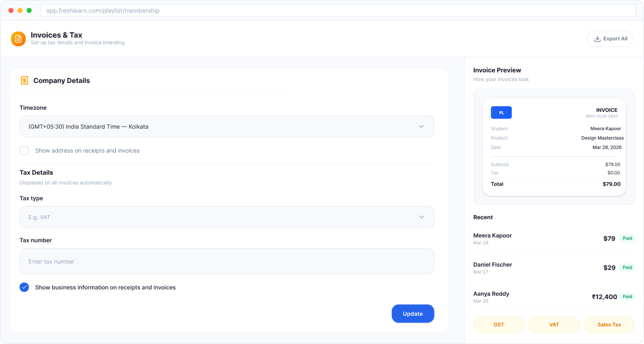Click the Paid badge for Daniel Fischer
This screenshot has width=644, height=344.
[x=627, y=267]
